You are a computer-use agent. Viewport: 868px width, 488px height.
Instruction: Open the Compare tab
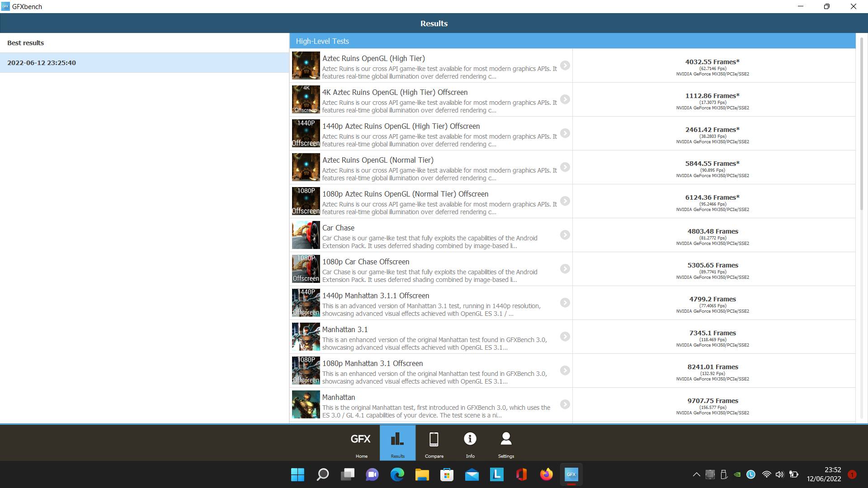[x=434, y=443]
